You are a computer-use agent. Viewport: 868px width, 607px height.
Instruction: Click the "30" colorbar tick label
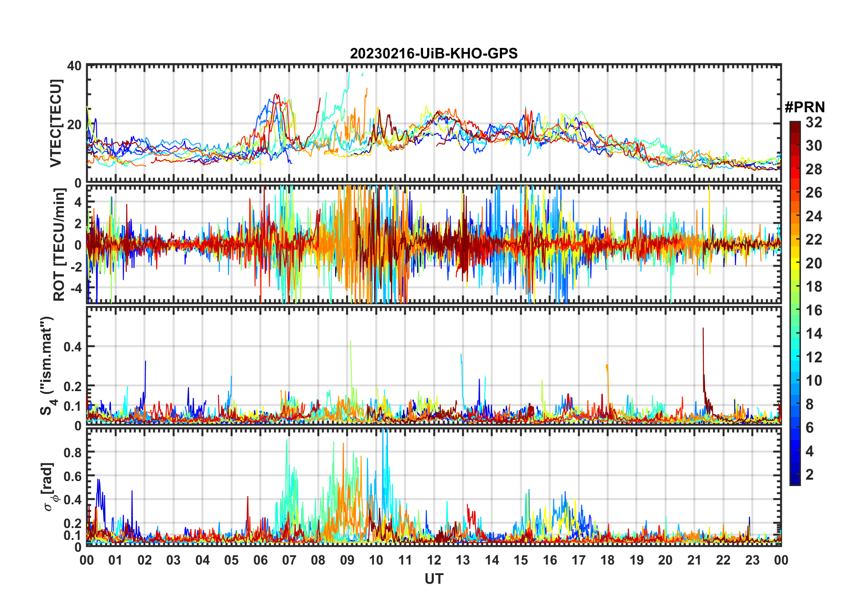[x=814, y=146]
